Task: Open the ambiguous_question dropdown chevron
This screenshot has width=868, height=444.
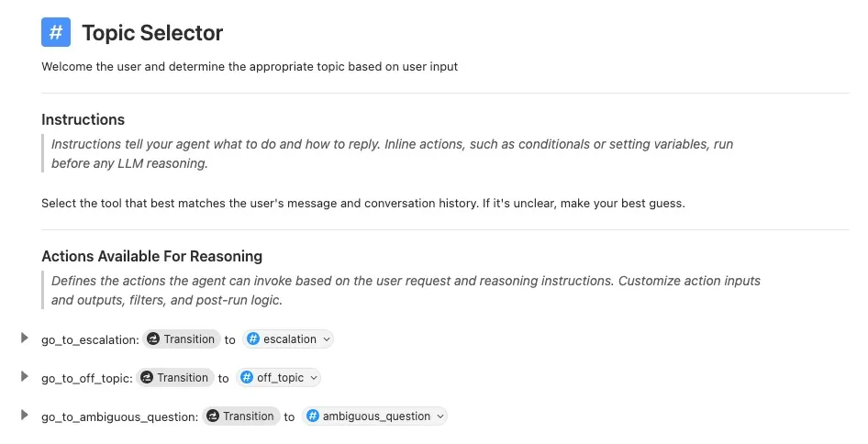Action: click(440, 416)
